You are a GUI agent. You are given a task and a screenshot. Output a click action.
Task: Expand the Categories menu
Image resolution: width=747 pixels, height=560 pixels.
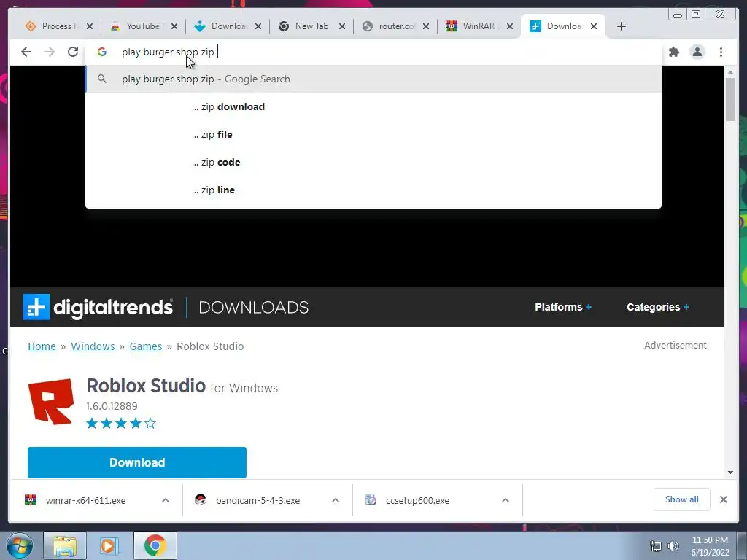pyautogui.click(x=658, y=307)
